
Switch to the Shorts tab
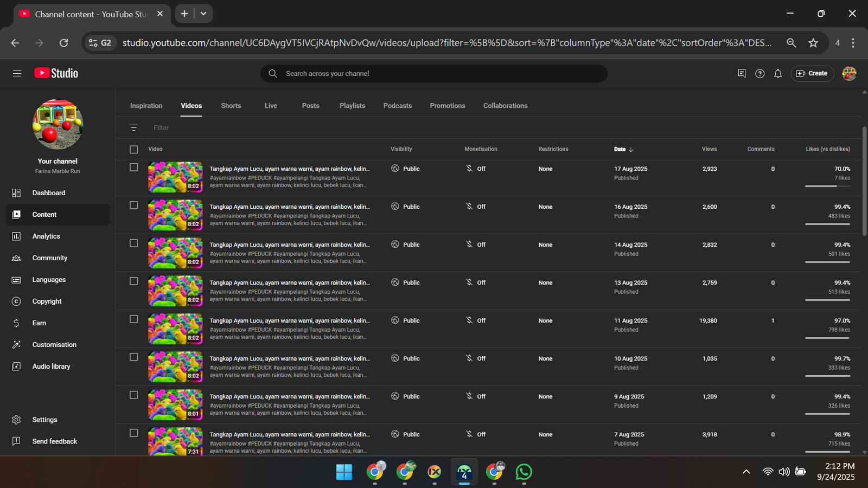click(x=231, y=106)
